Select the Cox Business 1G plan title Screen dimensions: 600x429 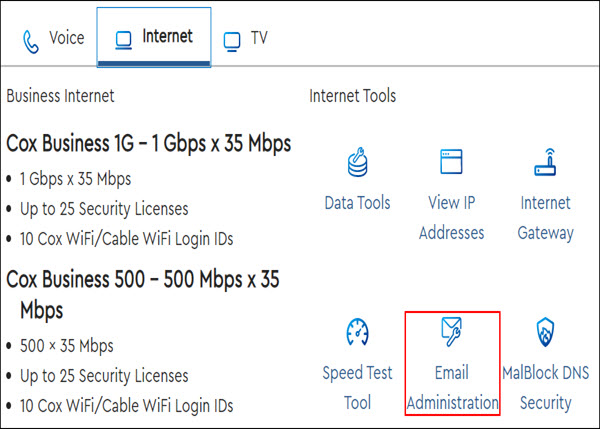coord(148,144)
